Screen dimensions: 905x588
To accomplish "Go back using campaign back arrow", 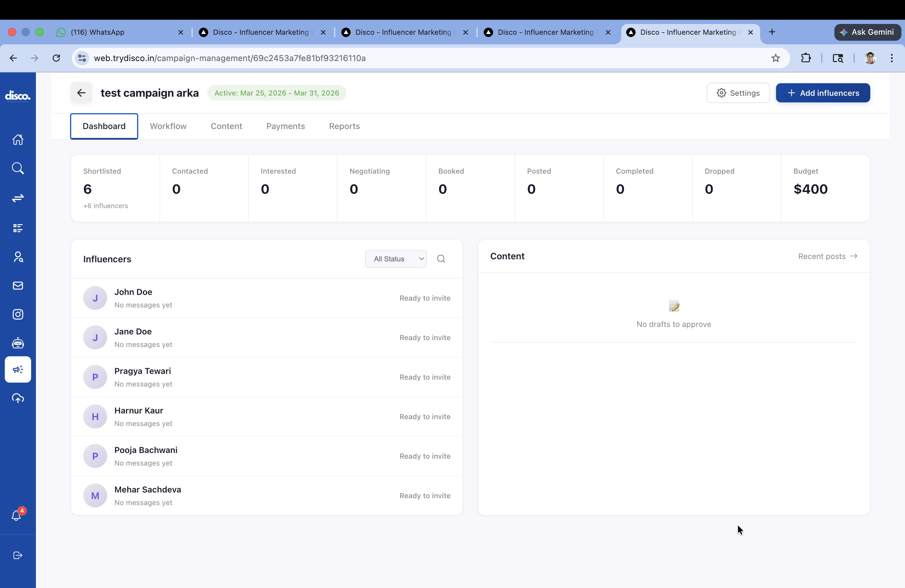I will point(81,93).
